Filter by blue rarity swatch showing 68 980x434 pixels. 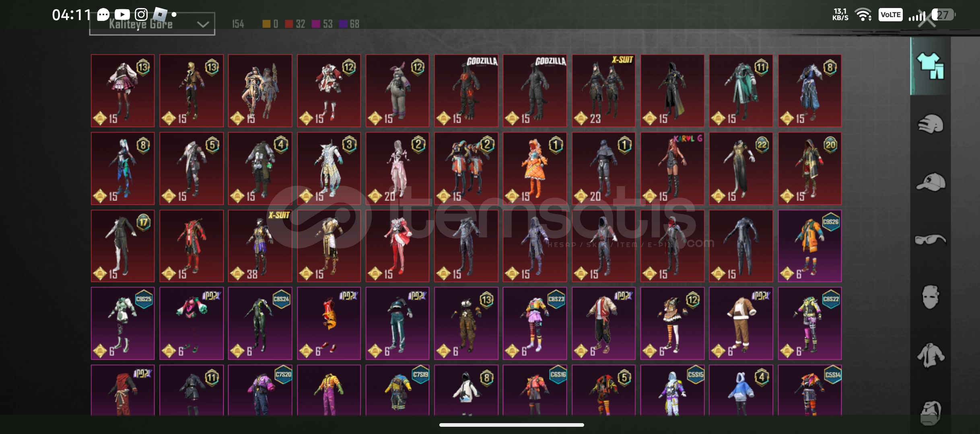pyautogui.click(x=343, y=24)
